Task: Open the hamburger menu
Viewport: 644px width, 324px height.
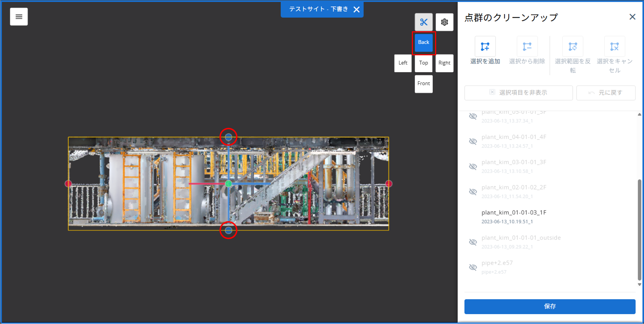Action: pos(19,17)
